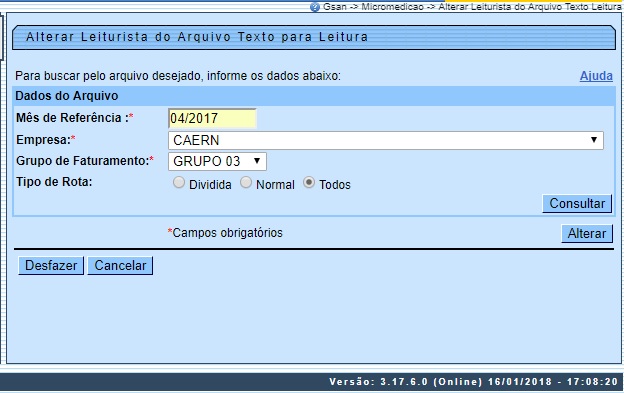
Task: Select the Dividida route type radio
Action: [179, 183]
